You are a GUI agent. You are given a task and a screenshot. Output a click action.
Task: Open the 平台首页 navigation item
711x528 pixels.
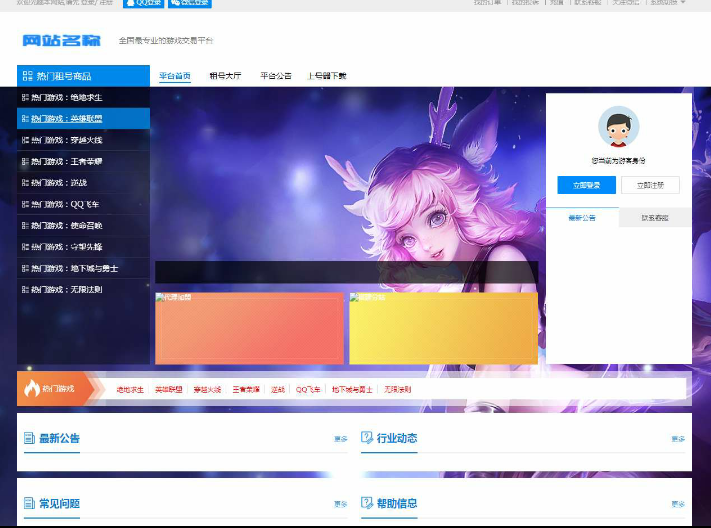pyautogui.click(x=175, y=76)
